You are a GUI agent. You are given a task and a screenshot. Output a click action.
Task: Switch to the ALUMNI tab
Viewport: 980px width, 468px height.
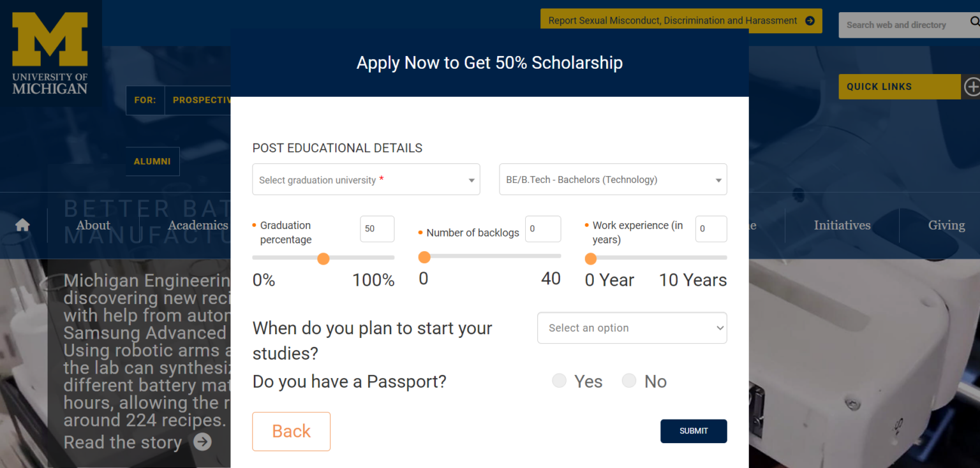coord(152,161)
